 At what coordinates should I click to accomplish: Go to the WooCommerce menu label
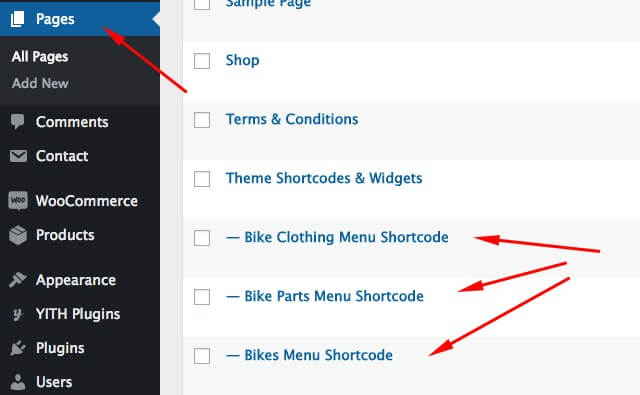[87, 201]
